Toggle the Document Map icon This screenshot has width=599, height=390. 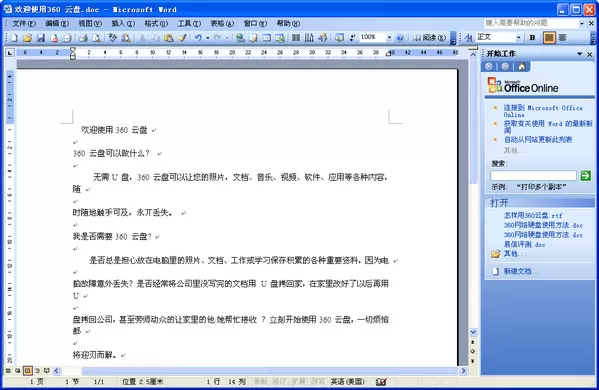point(339,38)
